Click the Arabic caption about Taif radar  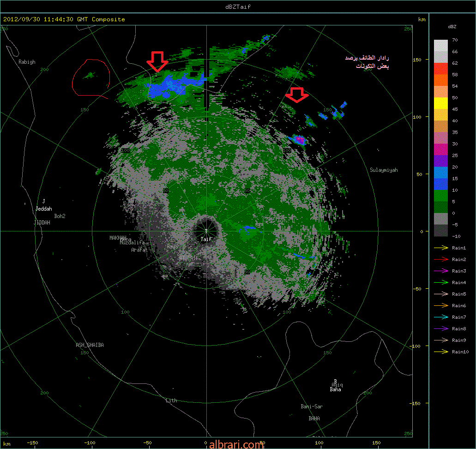pyautogui.click(x=367, y=62)
